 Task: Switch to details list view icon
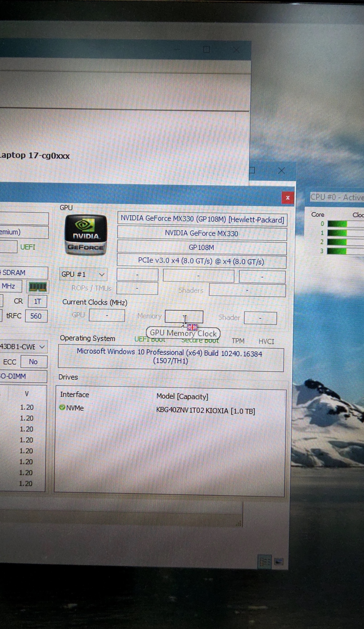coord(265,561)
